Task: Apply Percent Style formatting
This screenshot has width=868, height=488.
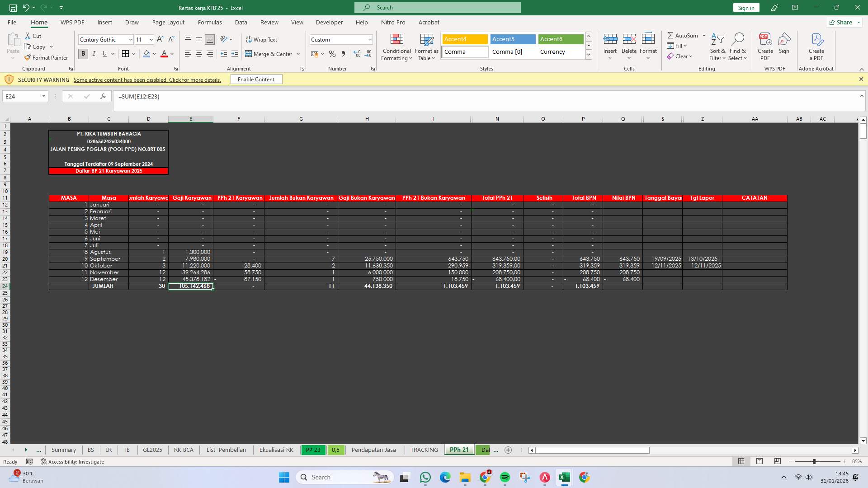Action: tap(332, 54)
